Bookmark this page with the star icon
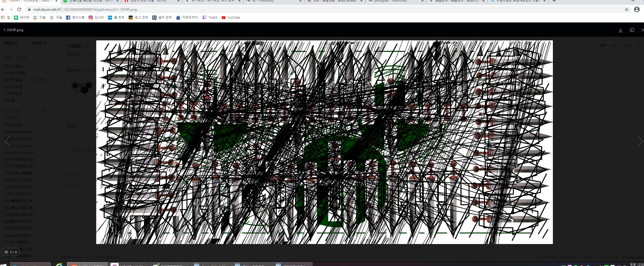 pos(627,9)
